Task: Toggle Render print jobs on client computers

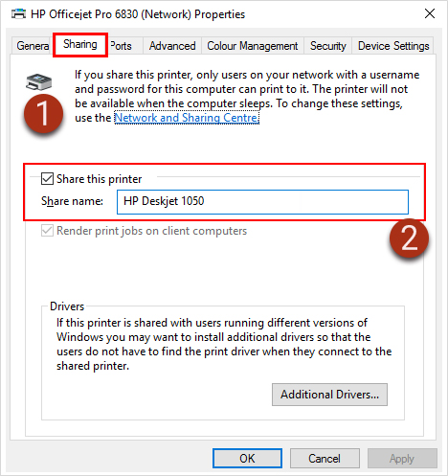Action: (x=47, y=231)
